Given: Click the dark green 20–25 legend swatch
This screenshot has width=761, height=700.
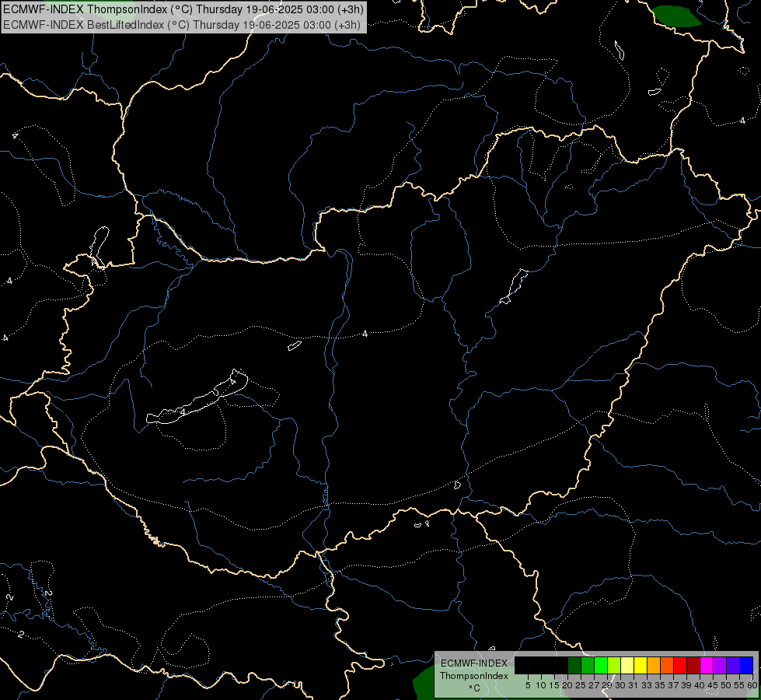Looking at the screenshot, I should (x=574, y=666).
